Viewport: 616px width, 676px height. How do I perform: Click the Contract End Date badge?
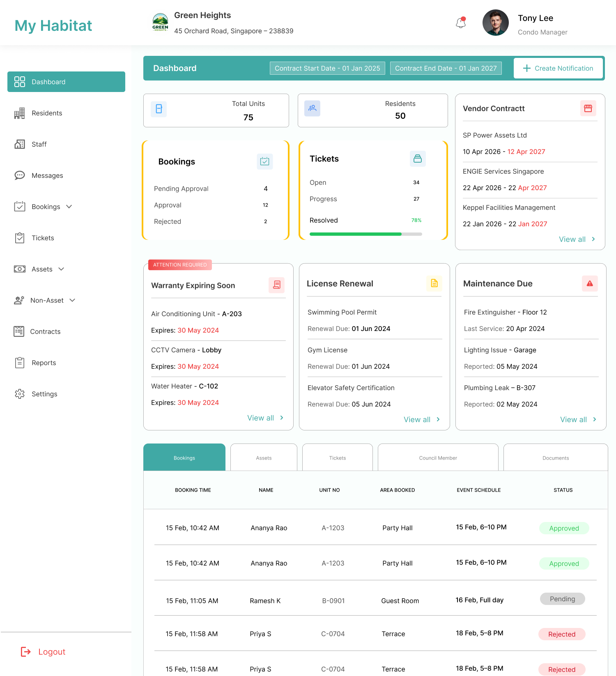pyautogui.click(x=446, y=68)
